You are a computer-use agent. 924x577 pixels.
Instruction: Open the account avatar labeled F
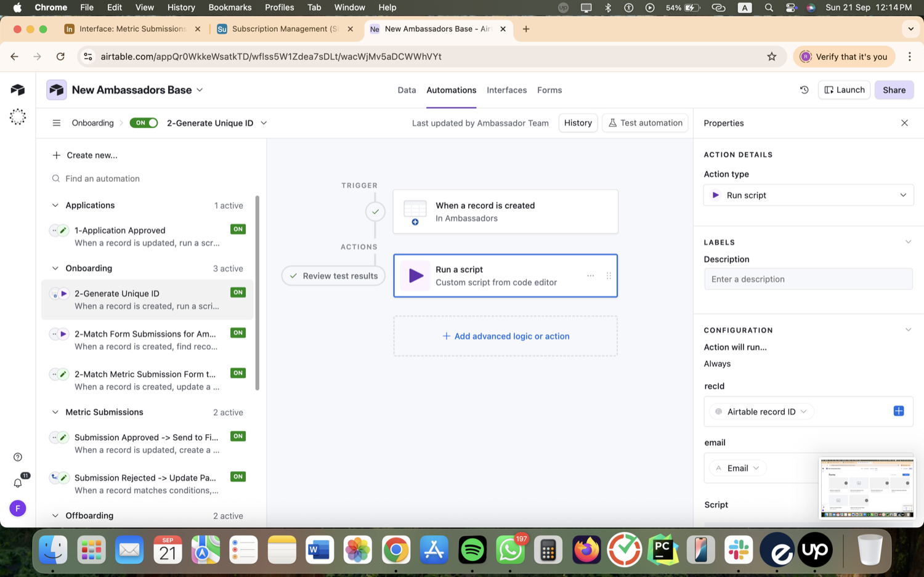pos(18,509)
